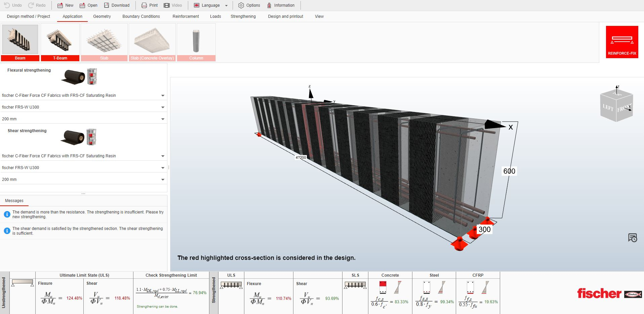Image resolution: width=644 pixels, height=314 pixels.
Task: Click the Redo icon
Action: [31, 5]
